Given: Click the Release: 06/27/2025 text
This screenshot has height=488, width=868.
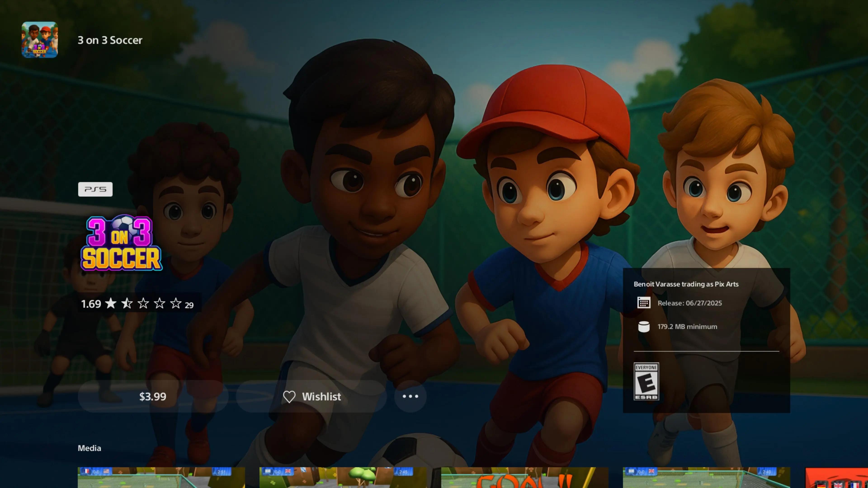Looking at the screenshot, I should coord(690,303).
